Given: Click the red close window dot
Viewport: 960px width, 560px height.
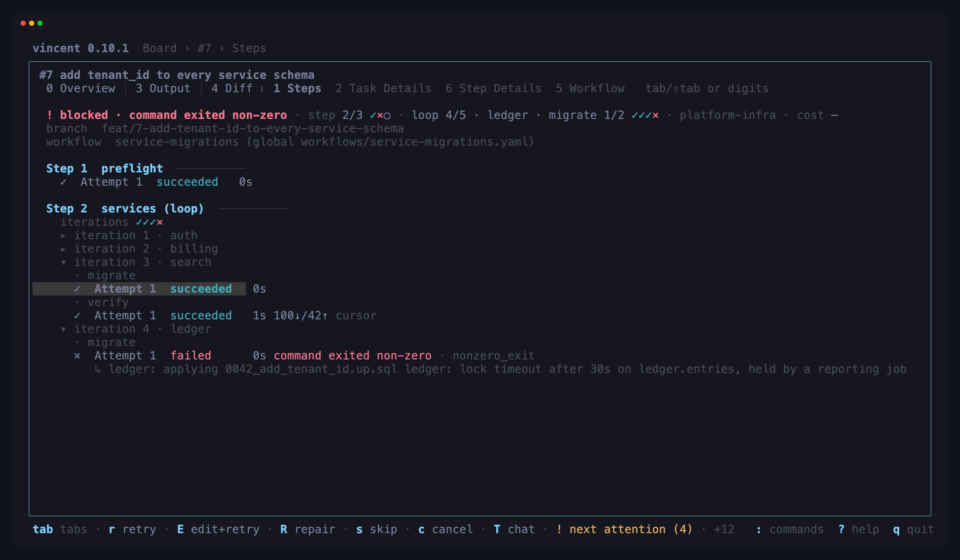Looking at the screenshot, I should (23, 23).
